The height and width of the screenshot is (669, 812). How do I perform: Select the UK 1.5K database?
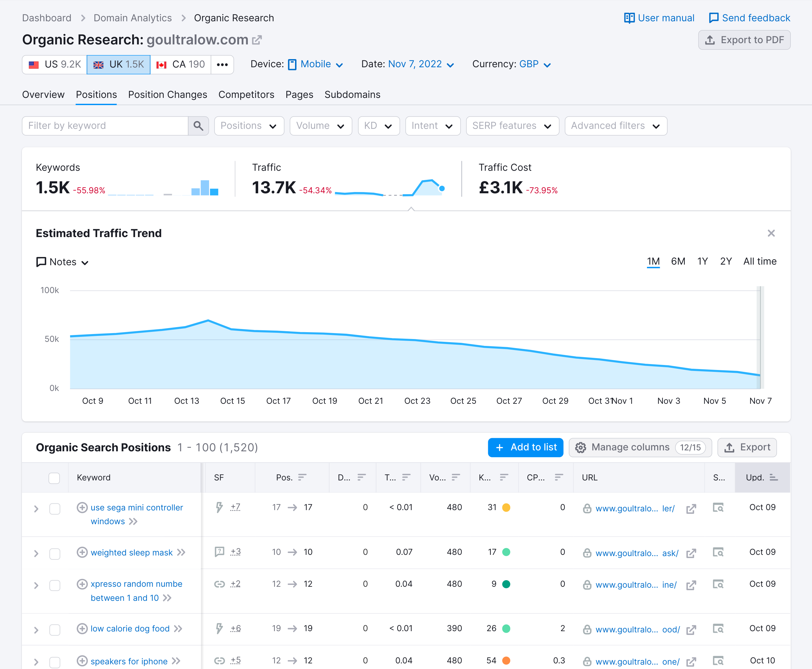118,64
